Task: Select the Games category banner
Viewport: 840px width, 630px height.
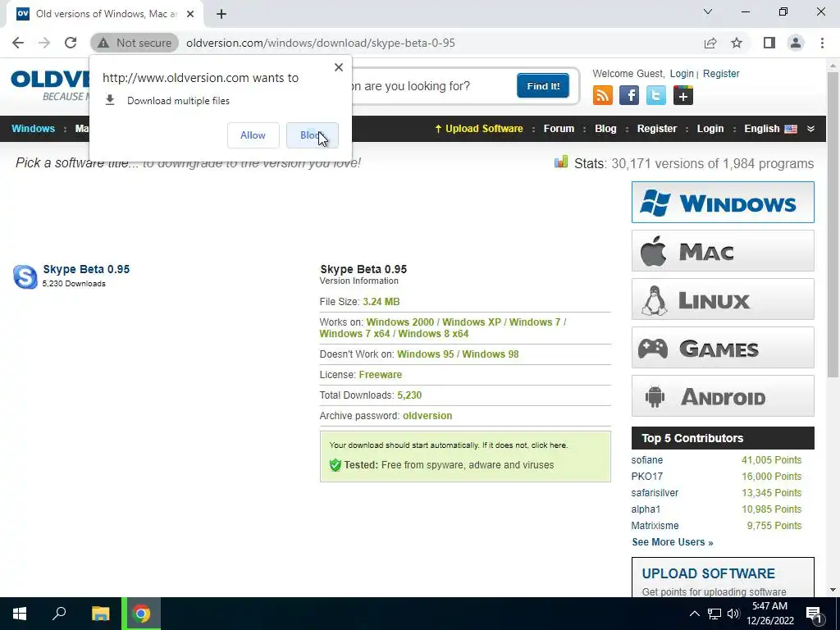Action: click(x=723, y=348)
